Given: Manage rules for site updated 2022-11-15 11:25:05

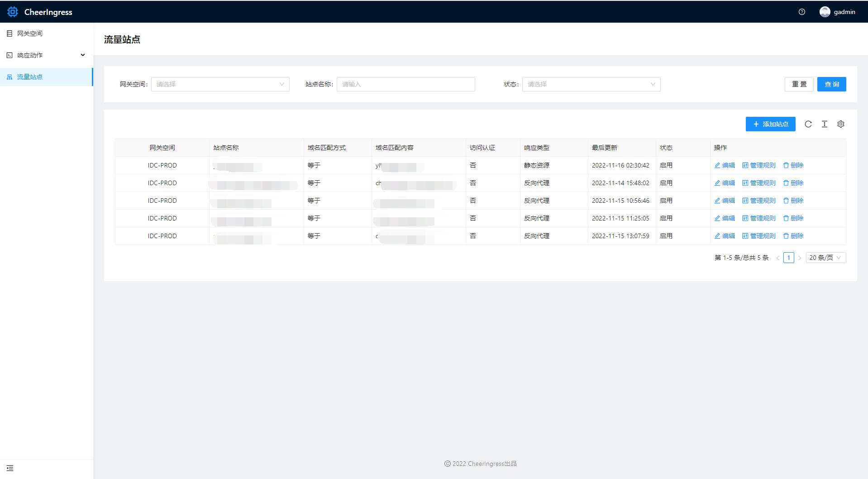Looking at the screenshot, I should tap(759, 218).
